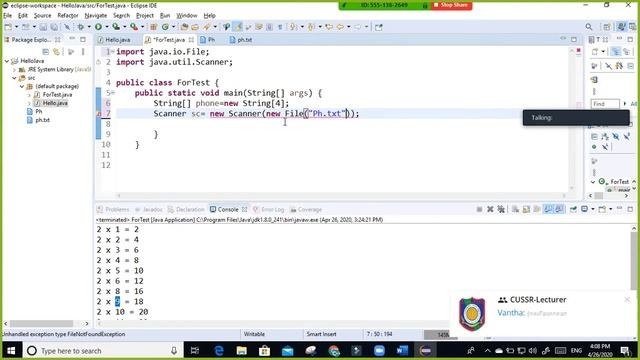Open the Display Selected Console dropdown
640x360 pixels.
click(593, 209)
